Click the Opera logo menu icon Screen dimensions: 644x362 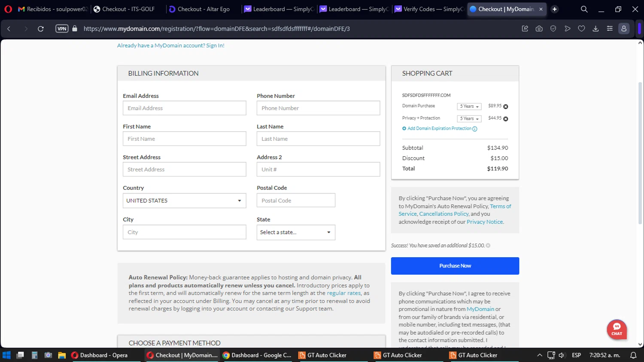8,9
